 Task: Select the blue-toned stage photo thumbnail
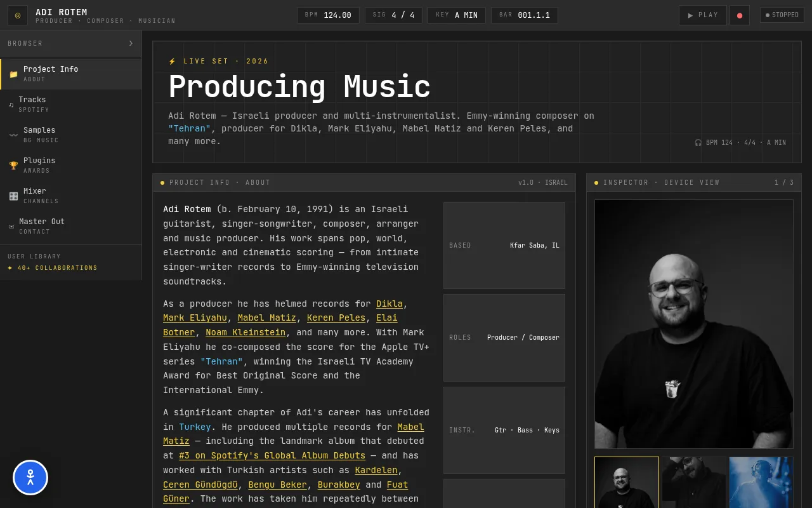[761, 483]
